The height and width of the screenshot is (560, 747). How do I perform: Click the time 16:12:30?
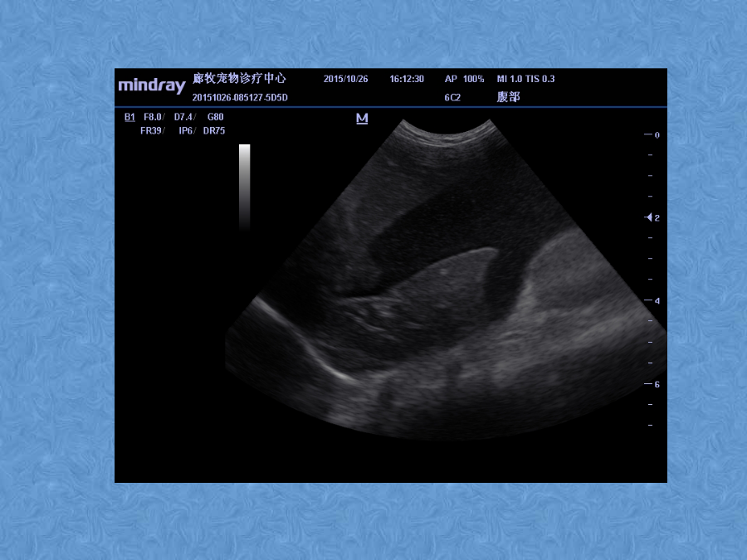pos(407,79)
